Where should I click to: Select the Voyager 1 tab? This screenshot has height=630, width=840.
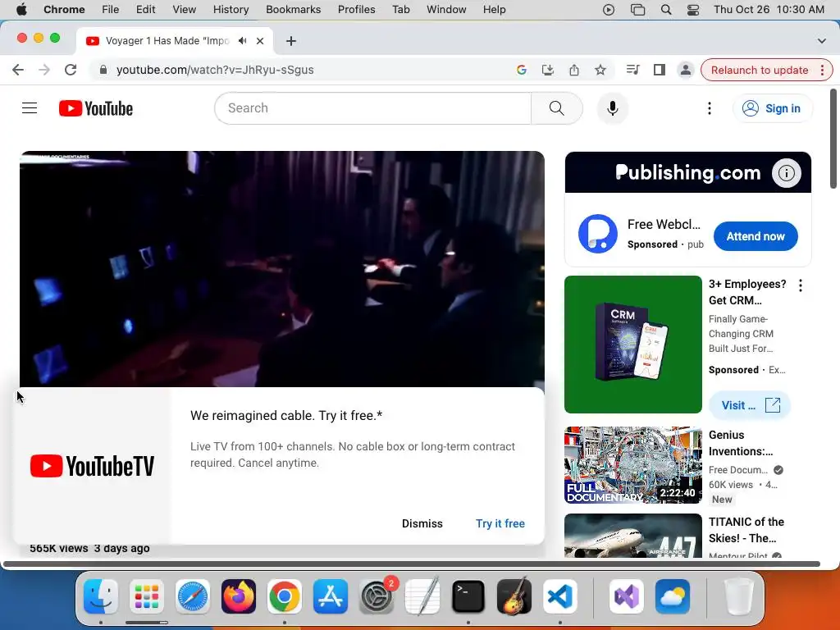tap(174, 41)
